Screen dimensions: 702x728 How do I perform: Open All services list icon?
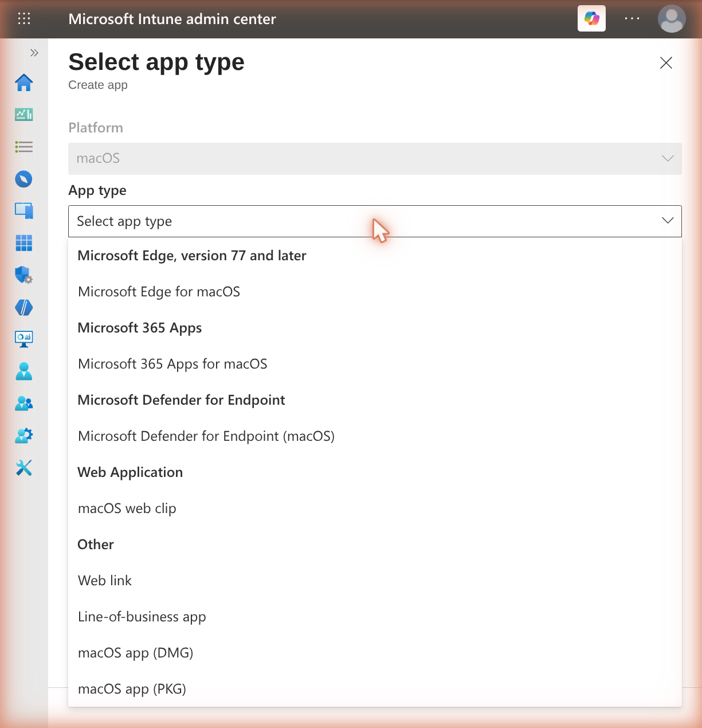[24, 147]
